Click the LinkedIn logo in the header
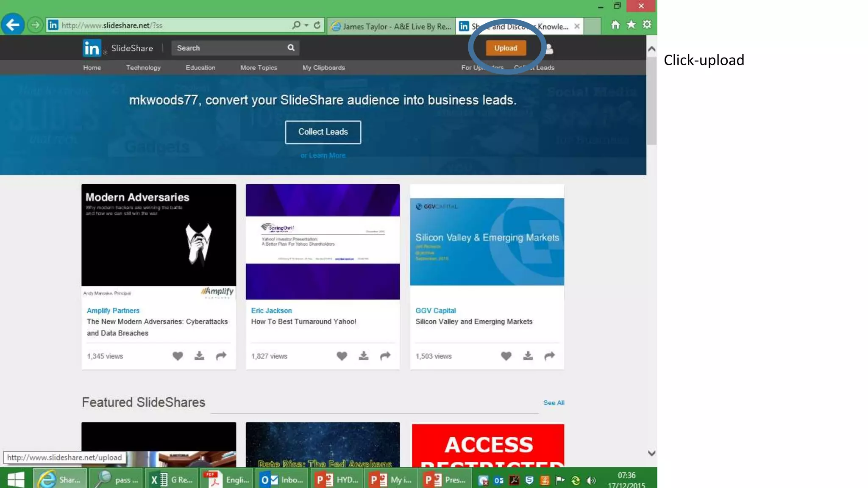 (92, 48)
